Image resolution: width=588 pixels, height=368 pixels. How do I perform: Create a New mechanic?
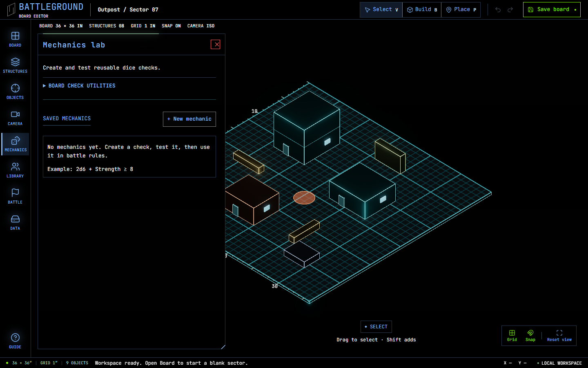click(189, 119)
